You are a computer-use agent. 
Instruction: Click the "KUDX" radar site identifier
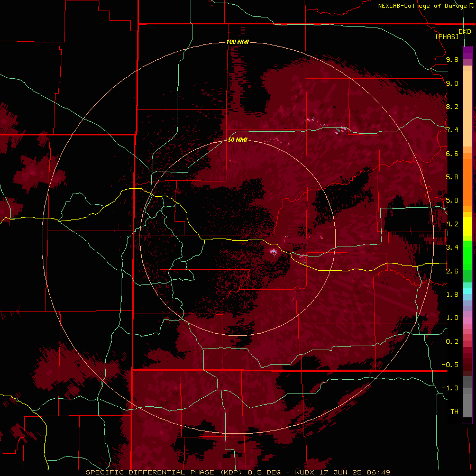(306, 472)
